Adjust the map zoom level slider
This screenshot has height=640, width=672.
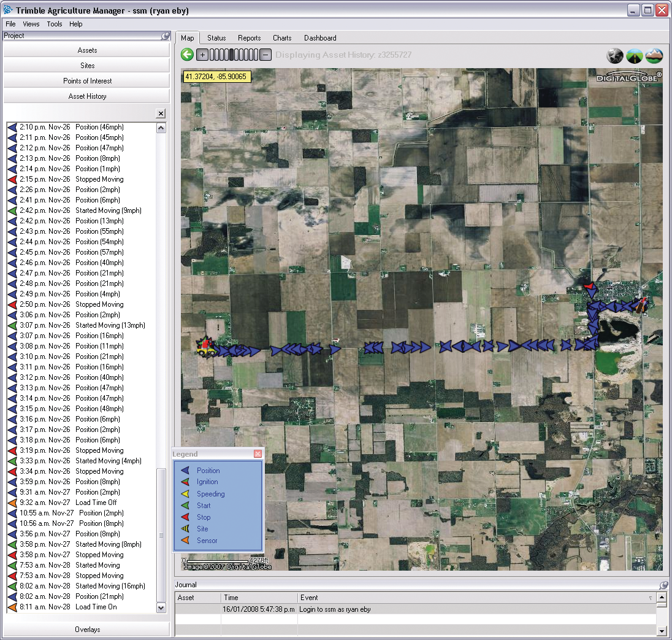click(234, 55)
